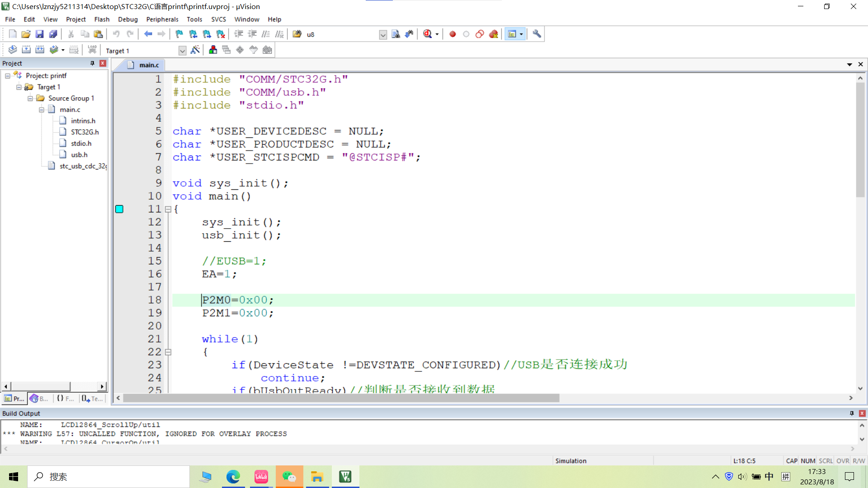The image size is (868, 488).
Task: Open Configuration wrench icon
Action: [537, 34]
